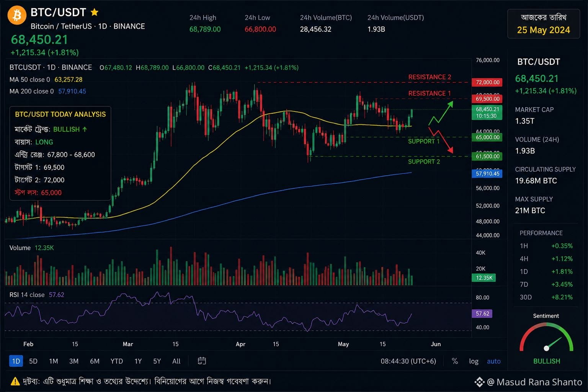Image resolution: width=588 pixels, height=392 pixels.
Task: Click the 1H performance +0.35%
Action: click(x=562, y=246)
